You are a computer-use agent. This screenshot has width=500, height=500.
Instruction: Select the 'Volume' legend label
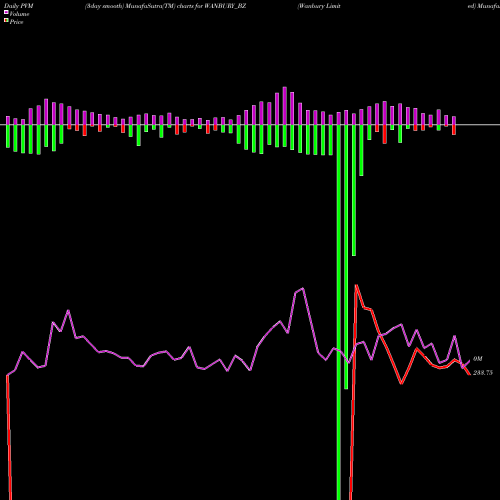(19, 14)
